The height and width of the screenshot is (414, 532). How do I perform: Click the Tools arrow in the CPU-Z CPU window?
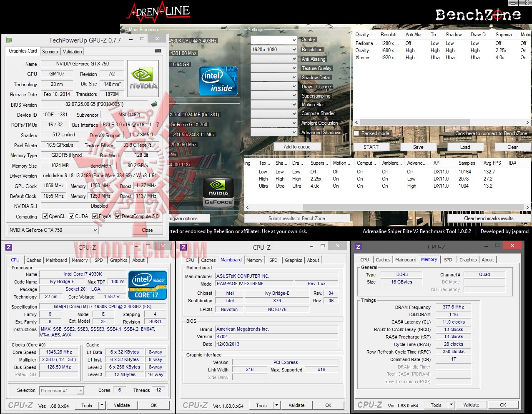102,405
